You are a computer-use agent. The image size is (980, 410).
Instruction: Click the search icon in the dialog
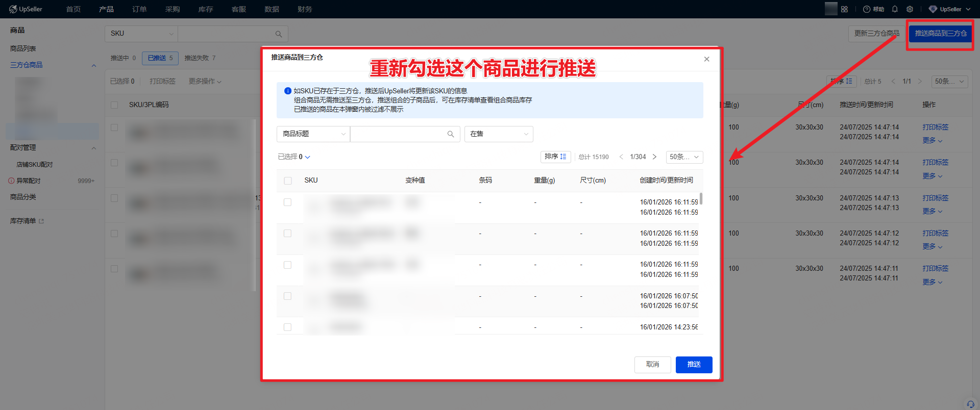click(x=450, y=134)
